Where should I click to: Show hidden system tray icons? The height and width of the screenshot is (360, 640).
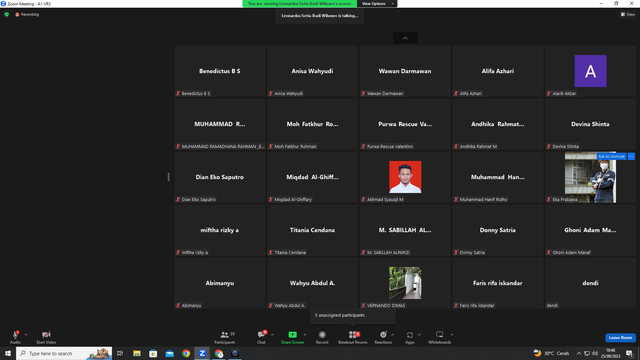(578, 353)
